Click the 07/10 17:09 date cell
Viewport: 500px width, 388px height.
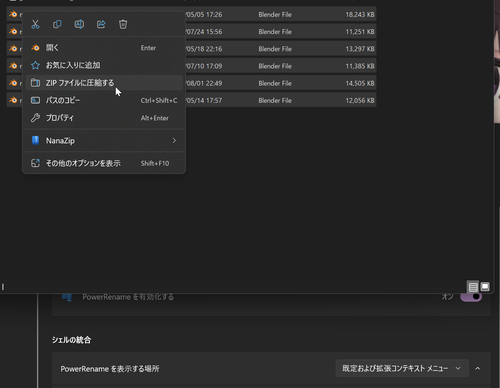tap(204, 66)
